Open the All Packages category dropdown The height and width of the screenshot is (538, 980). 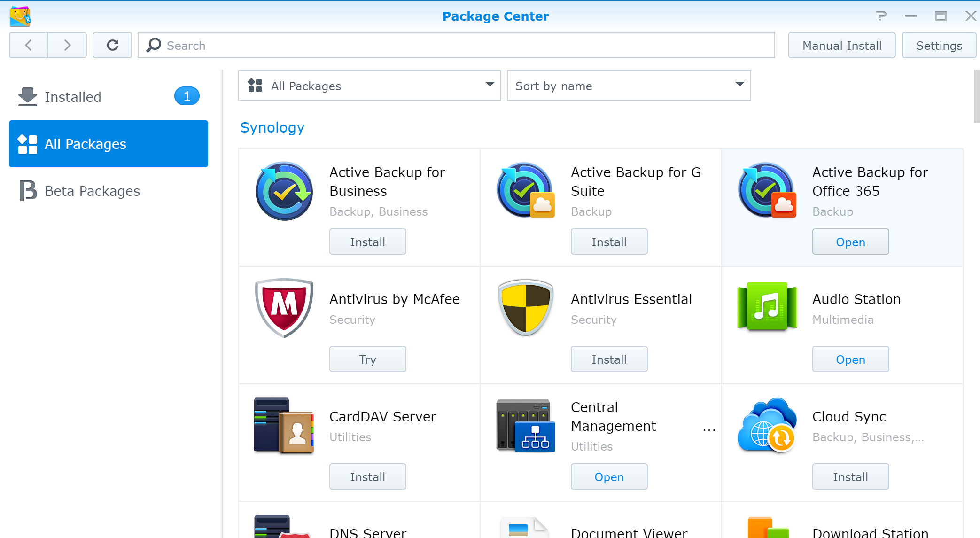369,86
